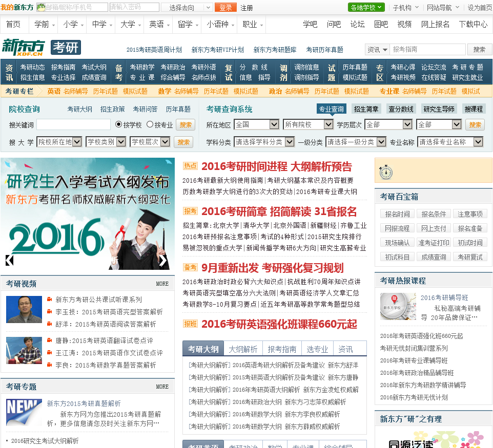Switch to the 查分数线 tab
The width and height of the screenshot is (493, 448).
click(401, 109)
